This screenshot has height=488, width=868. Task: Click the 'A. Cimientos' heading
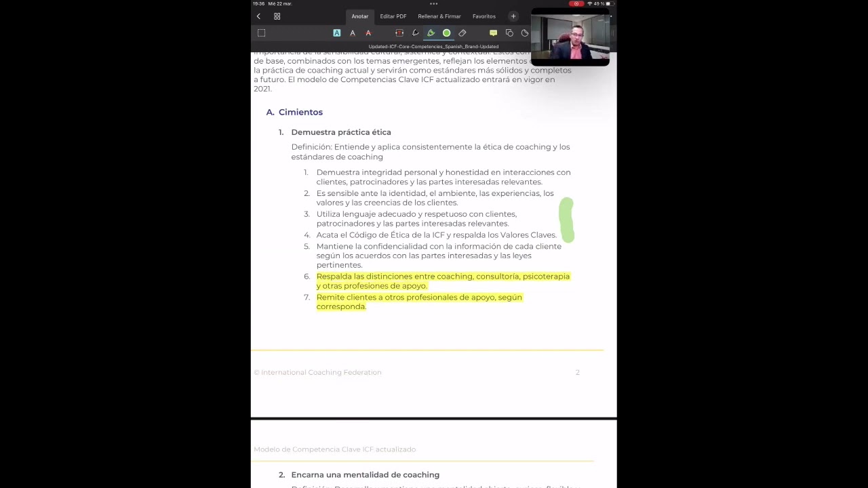(294, 112)
